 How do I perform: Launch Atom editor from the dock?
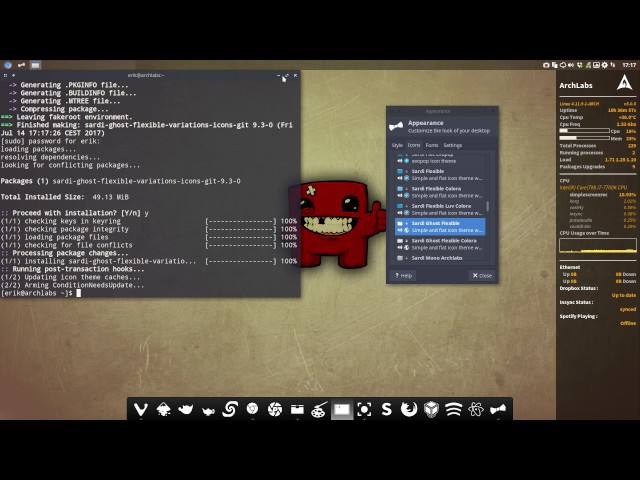point(476,409)
